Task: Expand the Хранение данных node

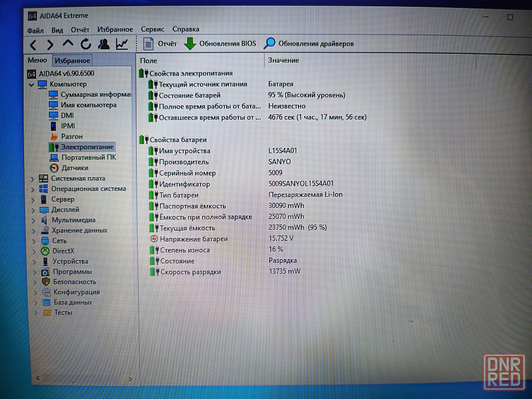Action: pyautogui.click(x=34, y=231)
